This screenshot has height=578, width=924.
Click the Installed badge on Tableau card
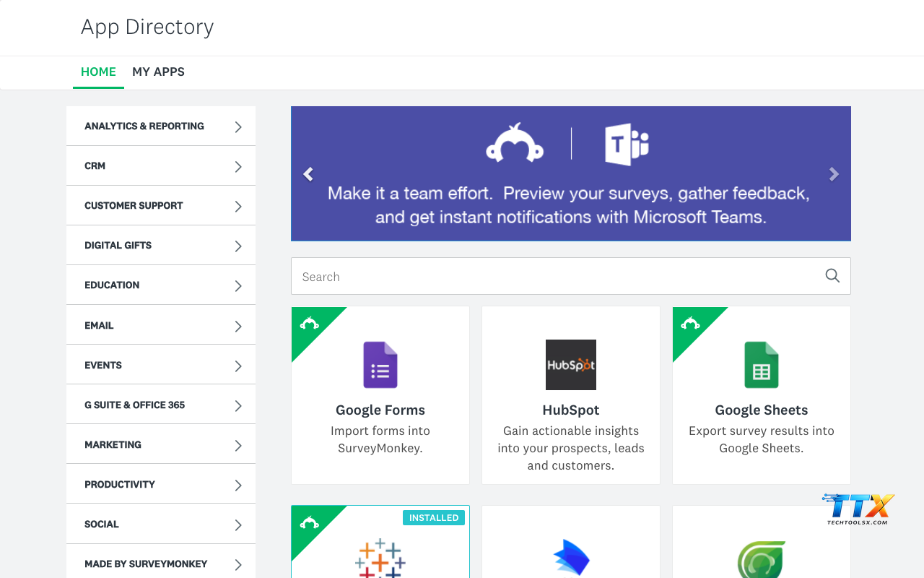[x=434, y=517]
